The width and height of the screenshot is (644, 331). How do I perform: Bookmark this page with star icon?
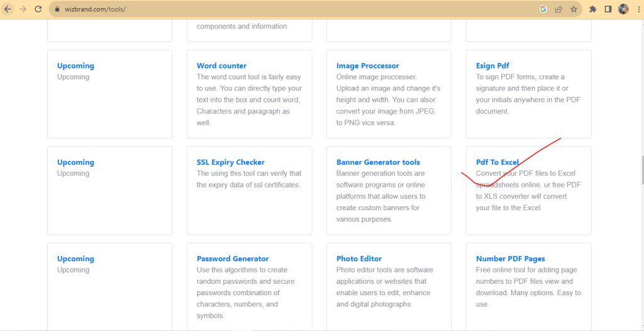coord(574,9)
